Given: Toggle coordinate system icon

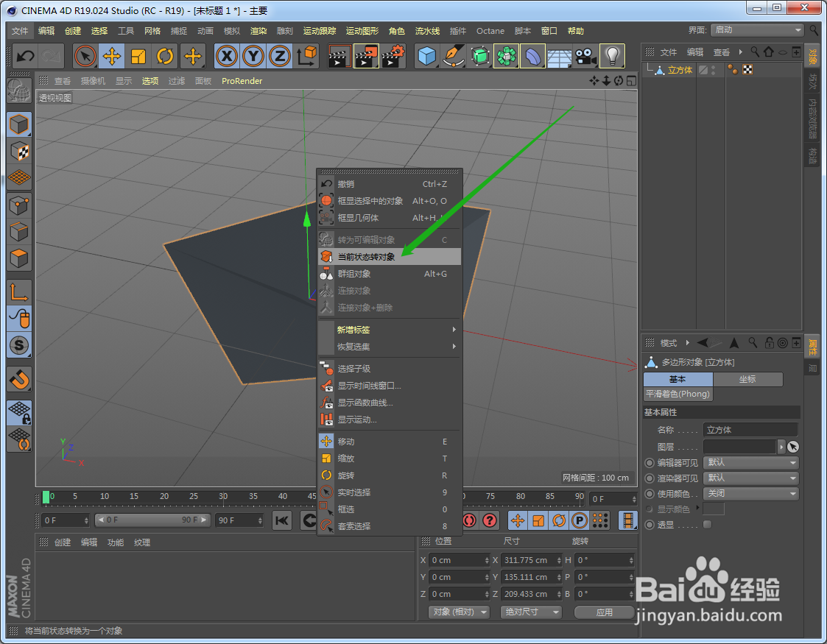Looking at the screenshot, I should 306,56.
